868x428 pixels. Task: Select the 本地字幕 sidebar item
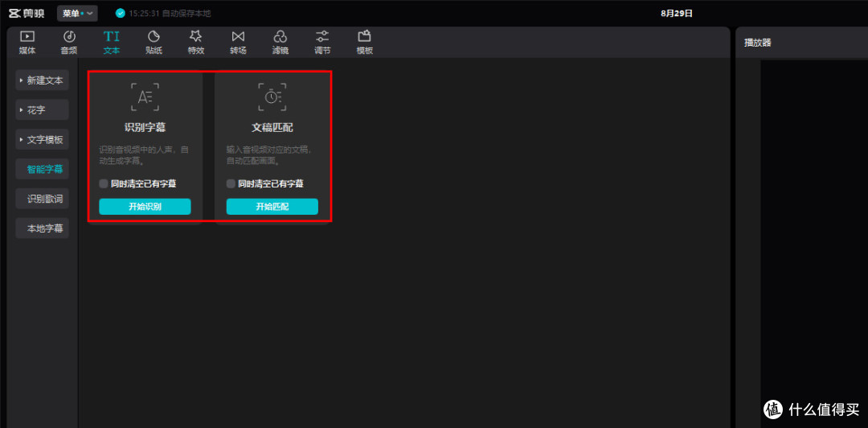click(42, 228)
